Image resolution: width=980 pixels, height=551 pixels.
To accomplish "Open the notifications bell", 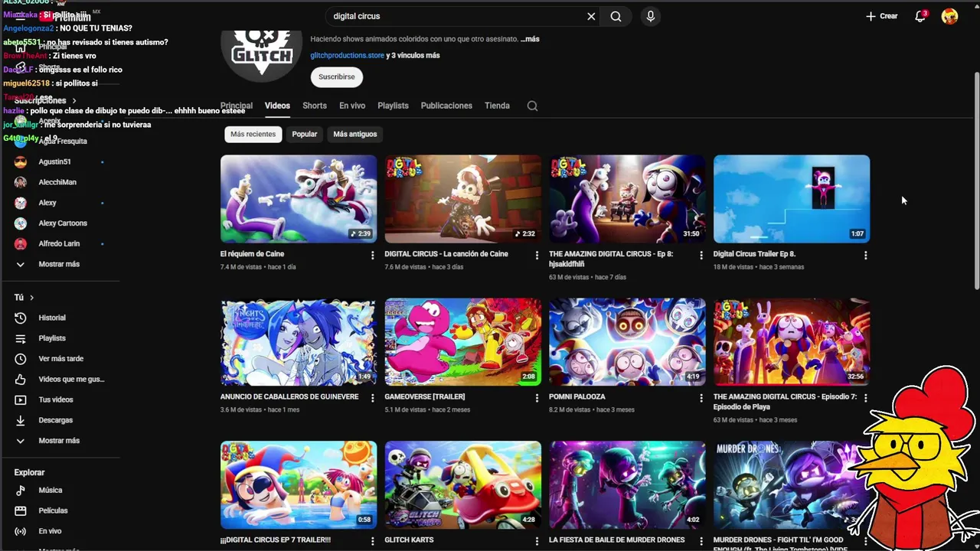I will tap(920, 16).
